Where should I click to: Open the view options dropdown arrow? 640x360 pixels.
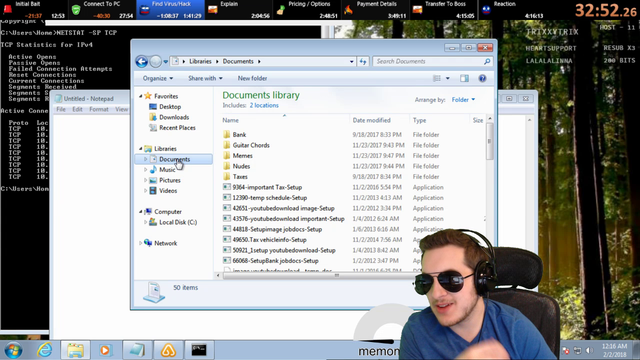point(447,78)
